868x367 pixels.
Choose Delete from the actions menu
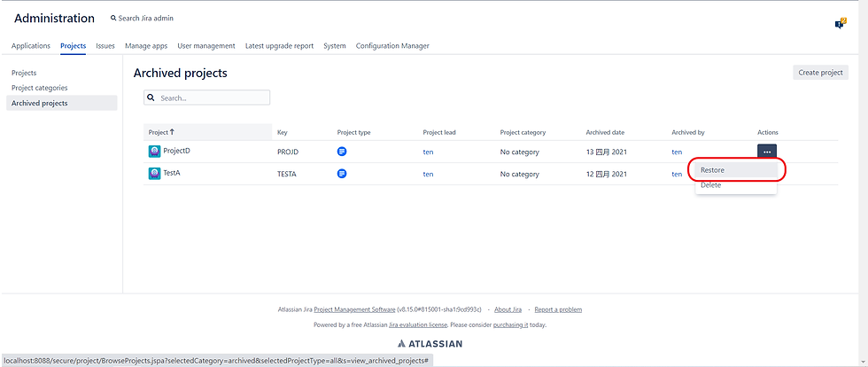tap(736, 185)
